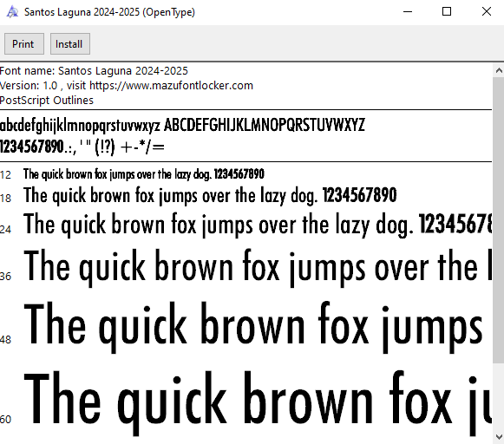Screen dimensions: 504x444
Task: Click the Print button
Action: 24,43
